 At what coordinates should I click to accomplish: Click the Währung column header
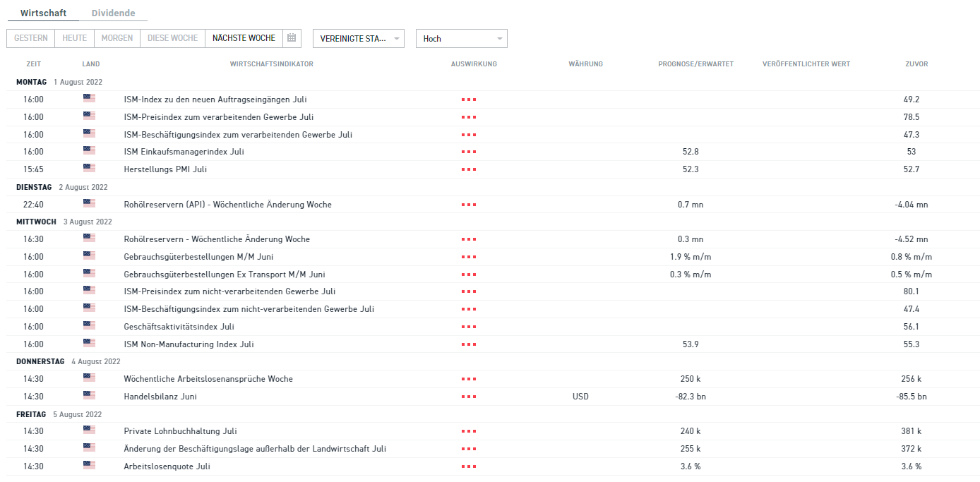[586, 64]
